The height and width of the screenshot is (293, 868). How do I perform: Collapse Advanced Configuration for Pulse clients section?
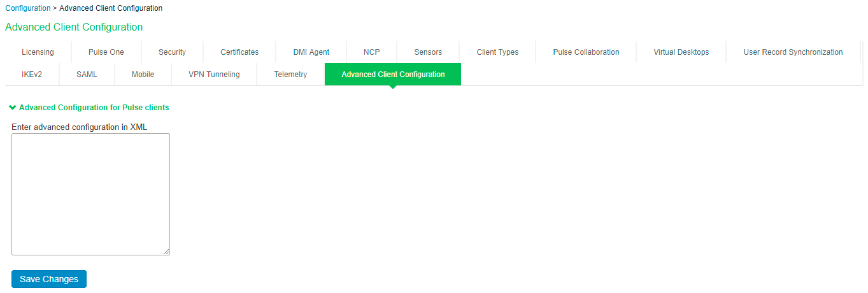89,108
